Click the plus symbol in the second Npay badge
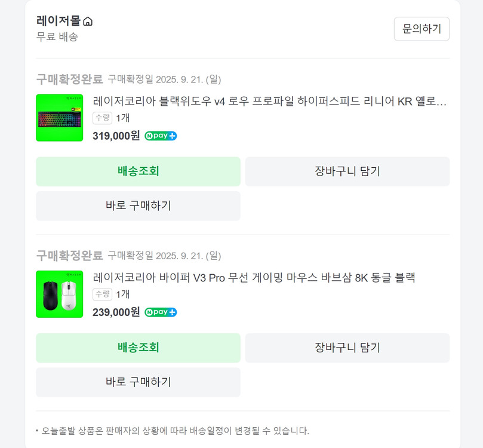Image resolution: width=483 pixels, height=448 pixels. [x=172, y=311]
